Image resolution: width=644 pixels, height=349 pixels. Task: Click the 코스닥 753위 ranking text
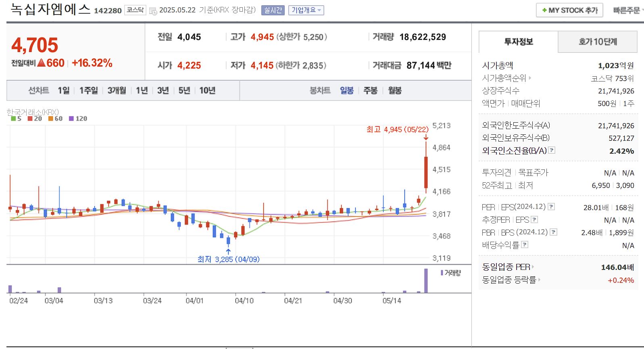tap(613, 78)
